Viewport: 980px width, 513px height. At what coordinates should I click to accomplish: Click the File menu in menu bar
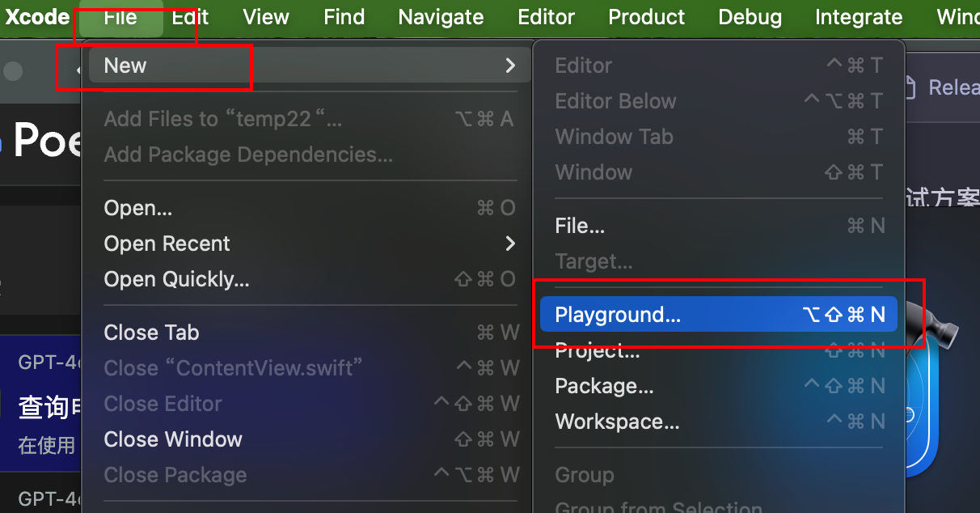[120, 17]
